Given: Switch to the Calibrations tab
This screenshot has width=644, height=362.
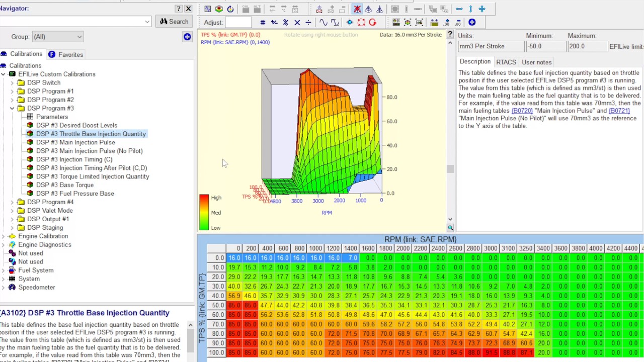Looking at the screenshot, I should coord(22,54).
